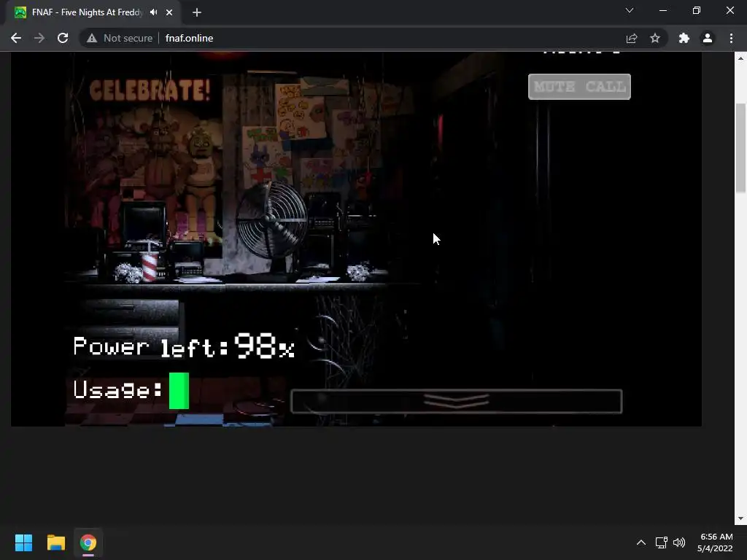Open File Explorer from taskbar
This screenshot has width=747, height=560.
pyautogui.click(x=55, y=542)
